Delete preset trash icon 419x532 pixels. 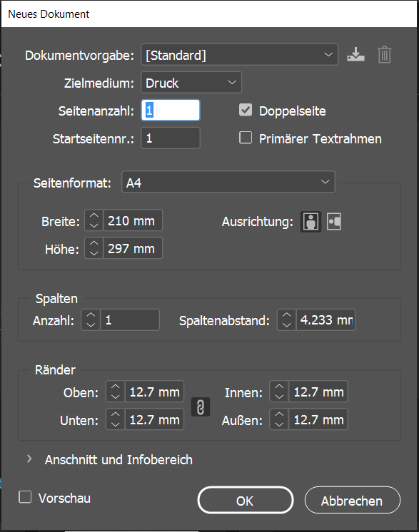pyautogui.click(x=384, y=55)
